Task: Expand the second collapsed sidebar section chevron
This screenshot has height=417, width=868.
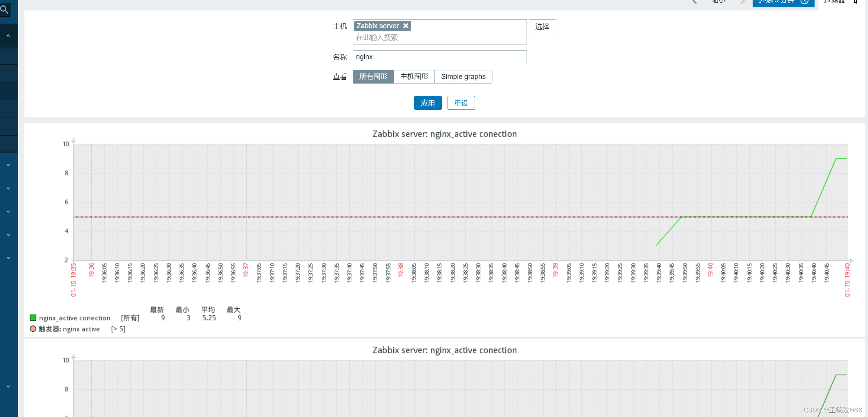Action: tap(8, 188)
